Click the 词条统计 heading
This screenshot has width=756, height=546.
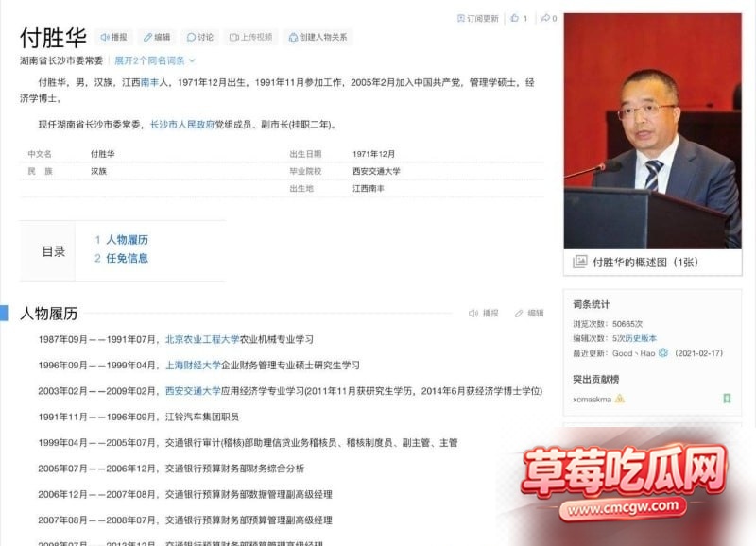coord(592,304)
